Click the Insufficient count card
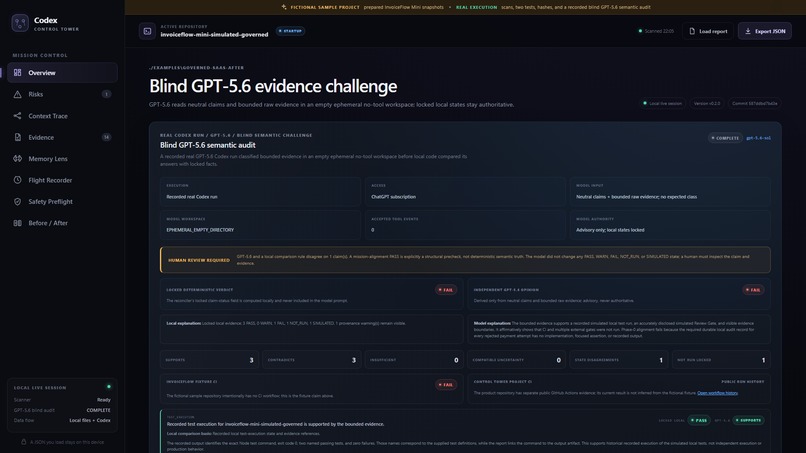This screenshot has width=806, height=453. pos(414,360)
